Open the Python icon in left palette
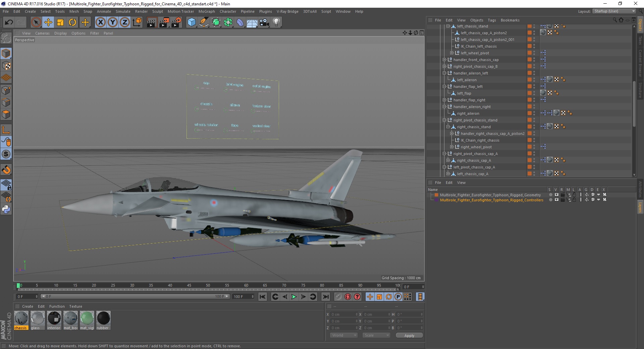 (6, 209)
